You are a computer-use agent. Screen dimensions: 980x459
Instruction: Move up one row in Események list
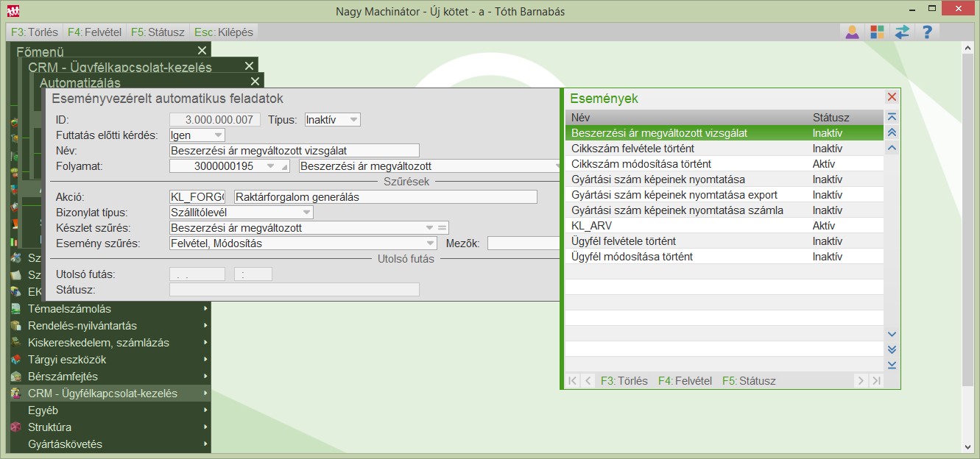pos(892,148)
